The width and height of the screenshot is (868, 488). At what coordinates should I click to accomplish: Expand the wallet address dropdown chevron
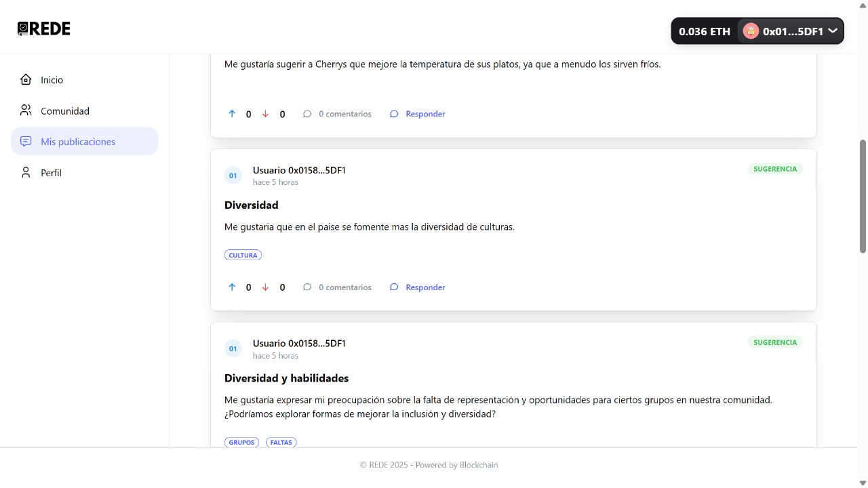[833, 31]
